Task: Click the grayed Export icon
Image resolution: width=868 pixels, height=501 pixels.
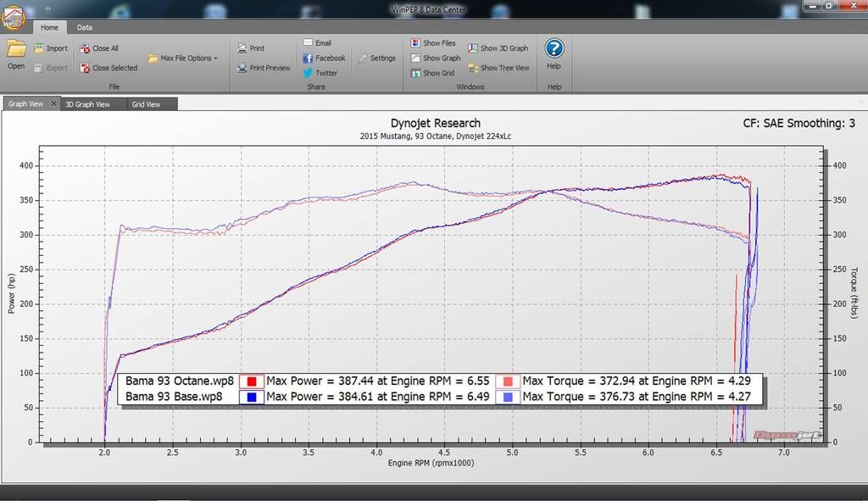Action: (x=38, y=68)
